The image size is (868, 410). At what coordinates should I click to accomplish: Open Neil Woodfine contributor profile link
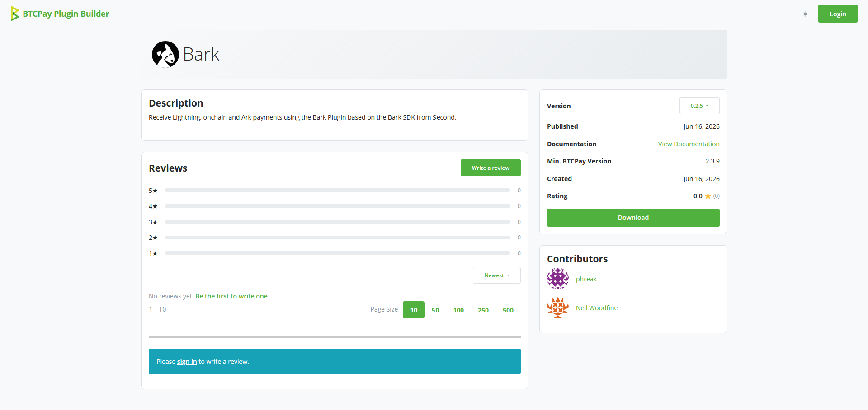596,308
